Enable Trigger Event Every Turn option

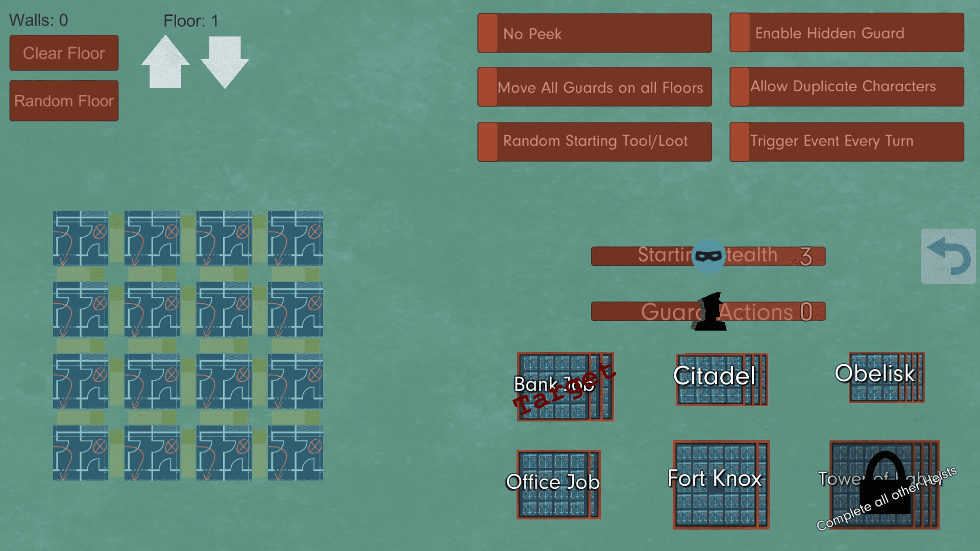[x=847, y=141]
